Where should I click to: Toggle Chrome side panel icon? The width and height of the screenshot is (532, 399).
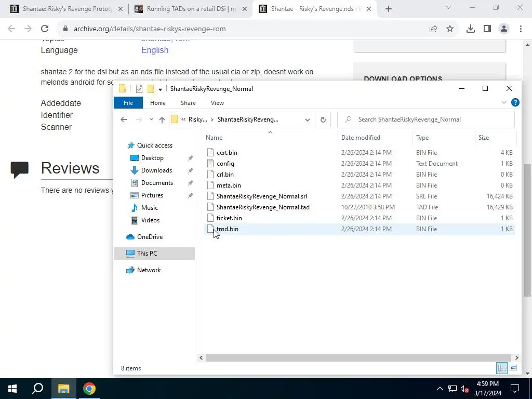pyautogui.click(x=487, y=29)
